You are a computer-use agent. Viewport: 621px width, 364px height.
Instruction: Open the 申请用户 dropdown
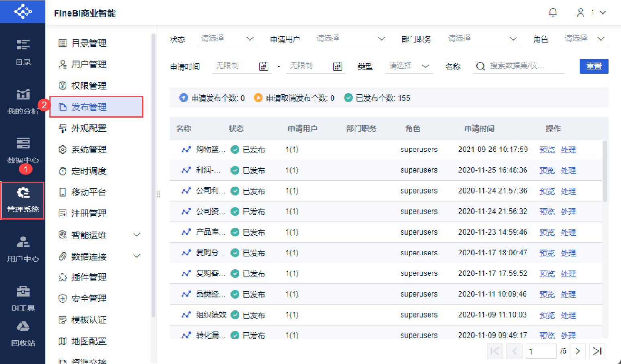(x=350, y=39)
